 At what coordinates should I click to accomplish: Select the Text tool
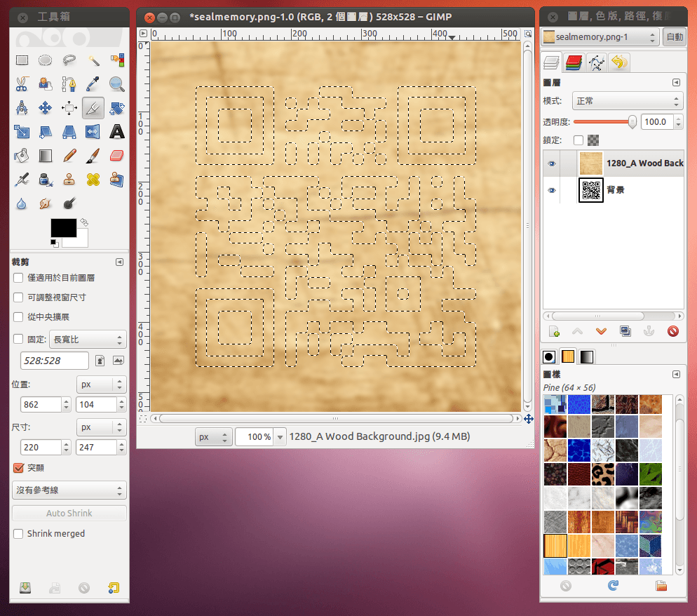[116, 131]
